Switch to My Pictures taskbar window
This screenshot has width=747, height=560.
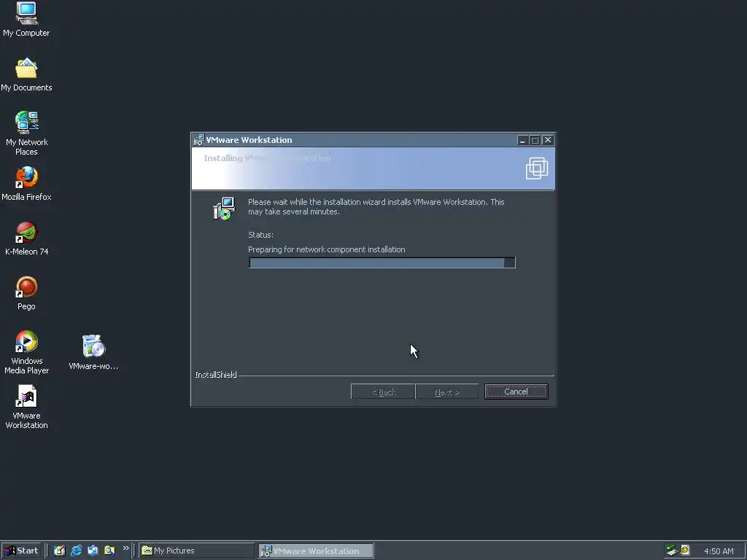coord(197,551)
